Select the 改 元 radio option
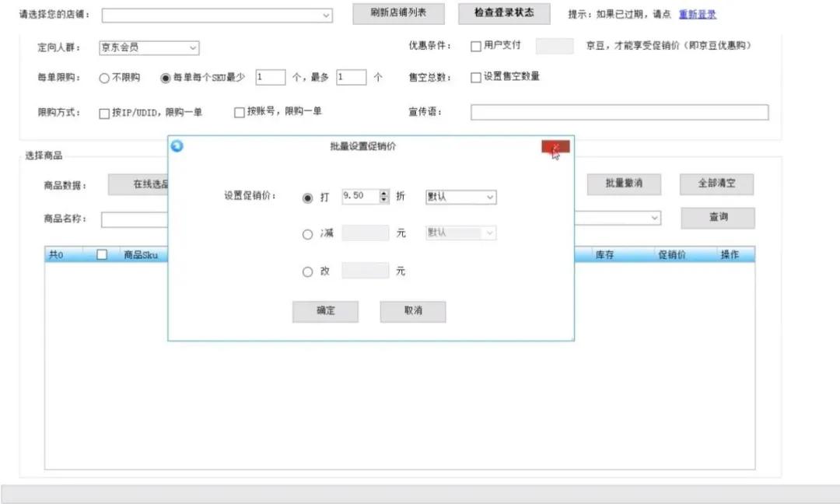The image size is (840, 504). click(307, 271)
